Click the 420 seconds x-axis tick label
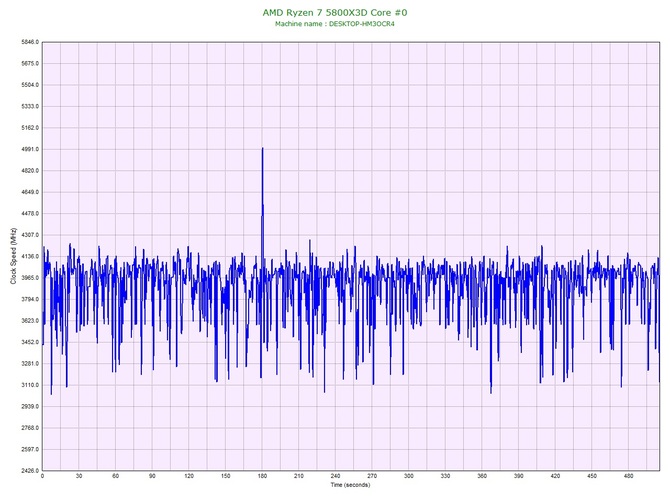The image size is (670, 502). click(x=555, y=476)
